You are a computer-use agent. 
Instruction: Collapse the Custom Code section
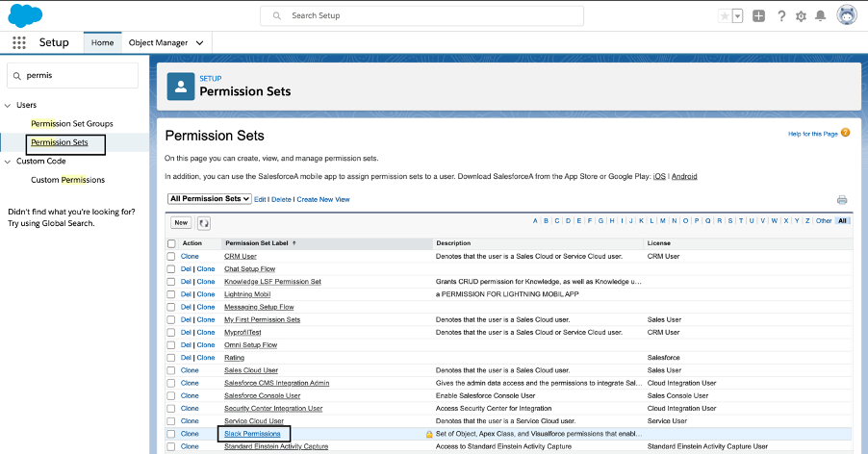[8, 162]
